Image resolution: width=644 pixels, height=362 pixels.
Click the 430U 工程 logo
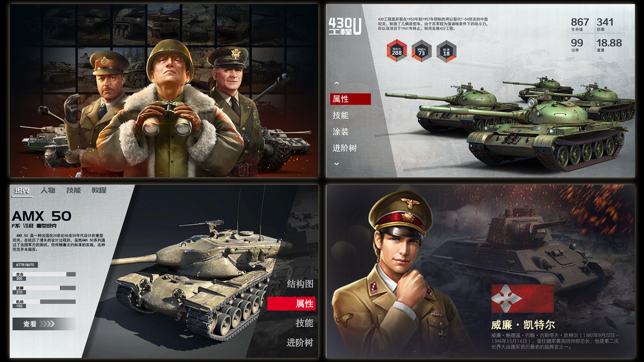click(x=345, y=27)
